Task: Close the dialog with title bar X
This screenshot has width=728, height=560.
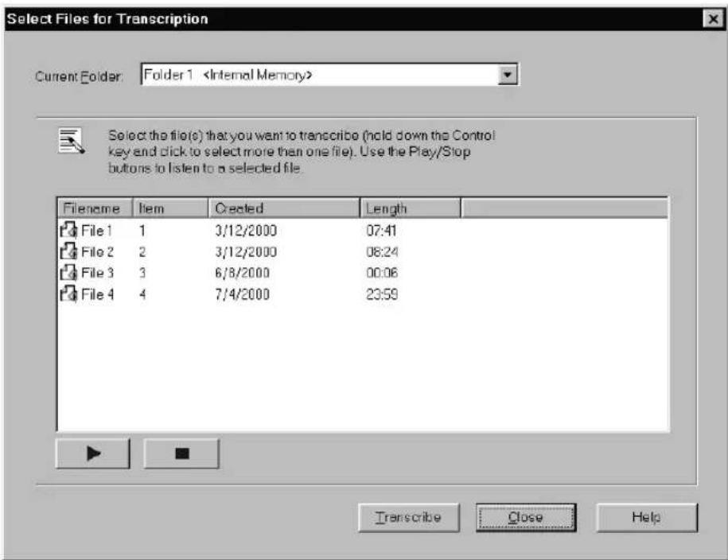Action: (713, 19)
